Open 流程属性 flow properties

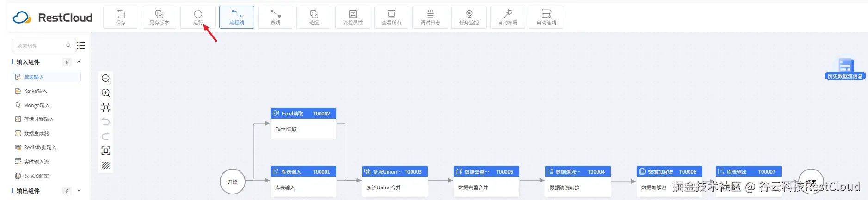pos(353,17)
